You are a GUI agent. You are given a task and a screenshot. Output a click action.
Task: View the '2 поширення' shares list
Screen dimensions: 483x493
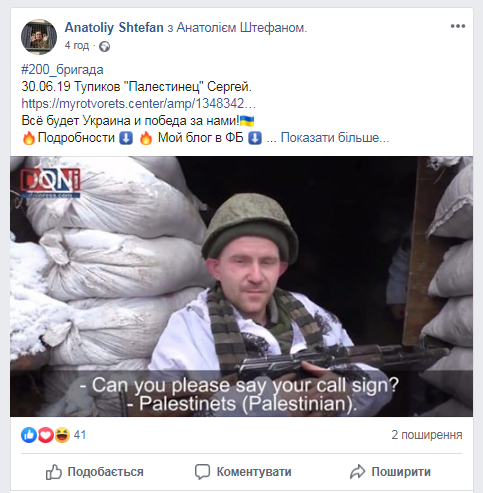(x=427, y=435)
